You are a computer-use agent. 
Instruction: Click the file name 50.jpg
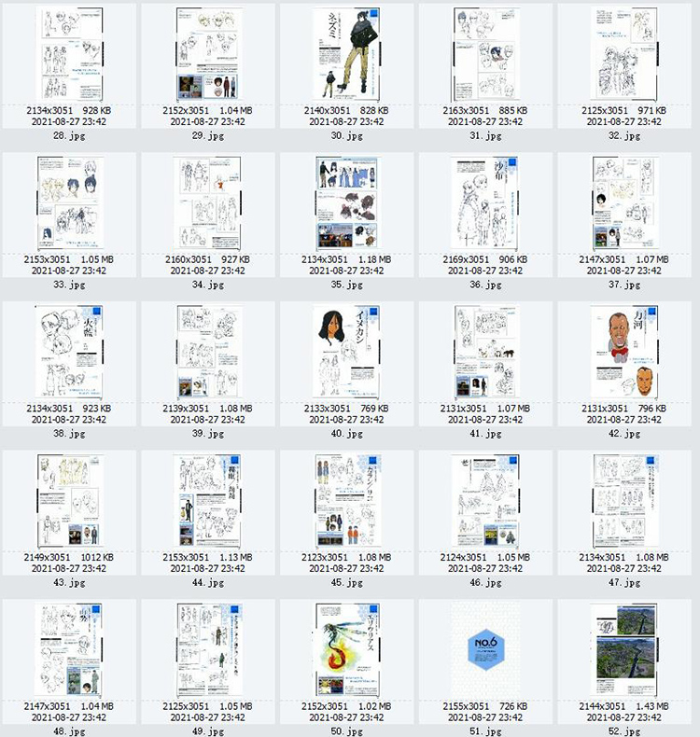pos(346,731)
